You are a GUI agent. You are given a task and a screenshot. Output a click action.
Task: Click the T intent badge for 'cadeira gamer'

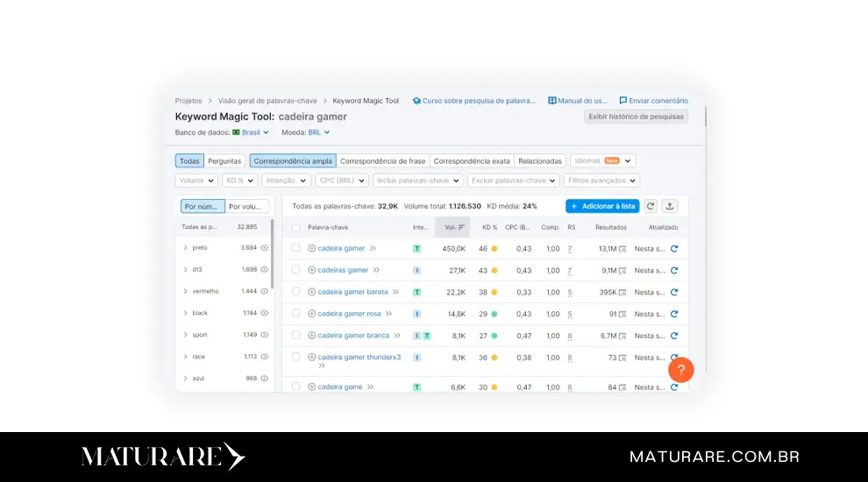[x=416, y=249]
